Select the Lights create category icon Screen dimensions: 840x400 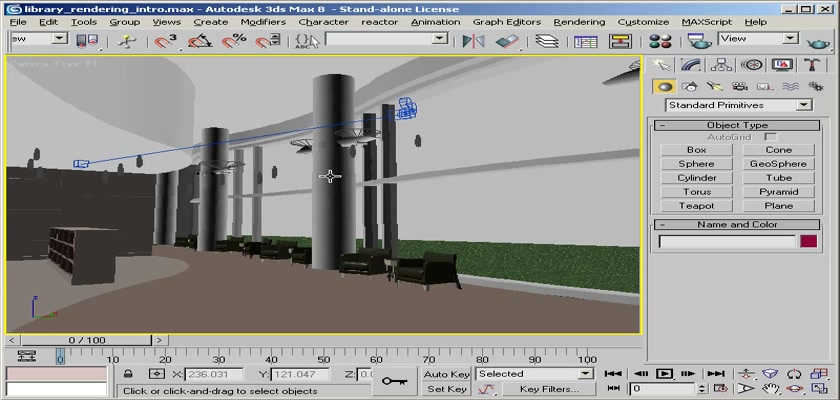[x=714, y=86]
